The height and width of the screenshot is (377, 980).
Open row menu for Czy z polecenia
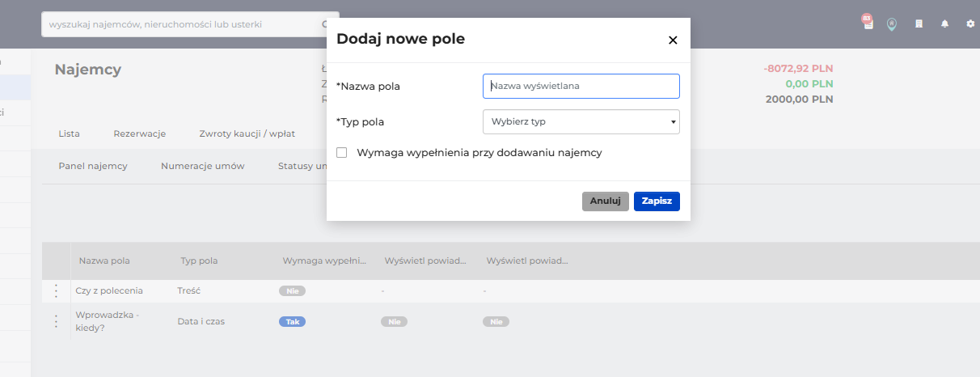[56, 291]
